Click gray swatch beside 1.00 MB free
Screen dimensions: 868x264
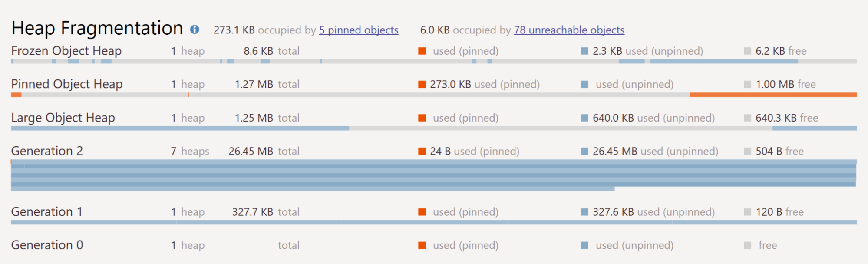click(747, 84)
